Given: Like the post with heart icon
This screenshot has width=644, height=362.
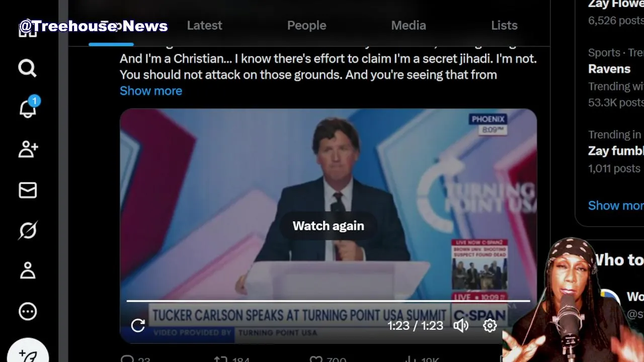Looking at the screenshot, I should click(316, 359).
